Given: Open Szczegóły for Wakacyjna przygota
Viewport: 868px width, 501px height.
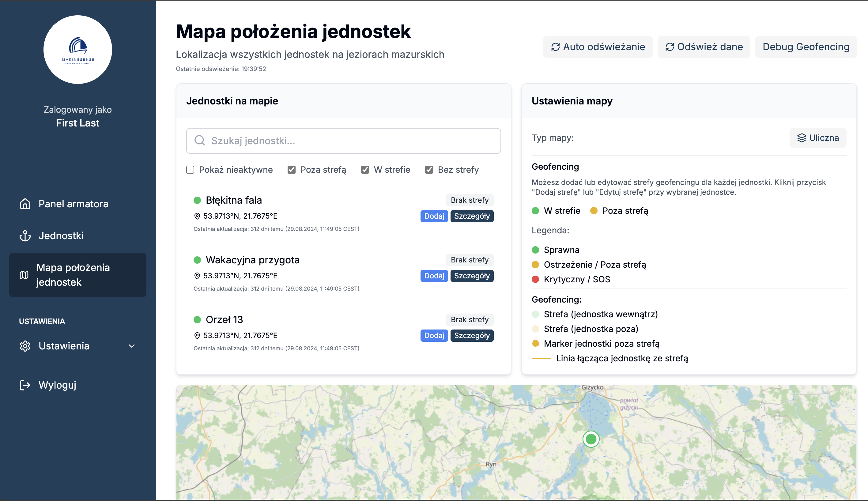Looking at the screenshot, I should coord(472,276).
